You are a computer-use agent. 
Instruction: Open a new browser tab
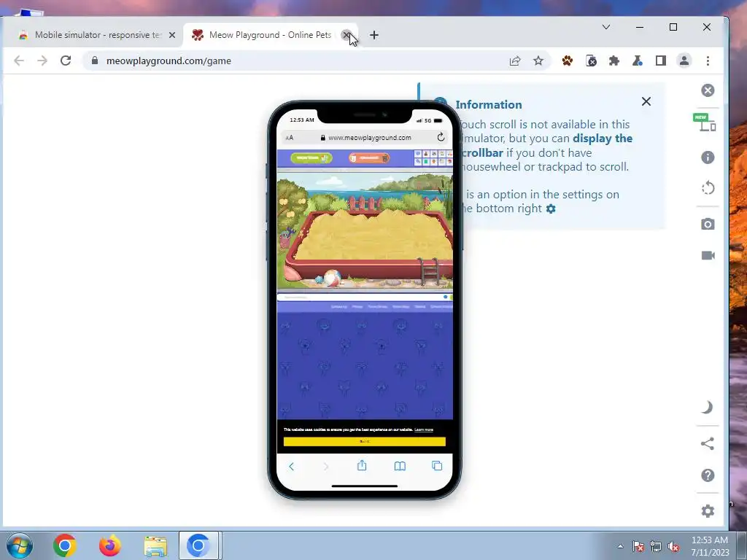374,35
